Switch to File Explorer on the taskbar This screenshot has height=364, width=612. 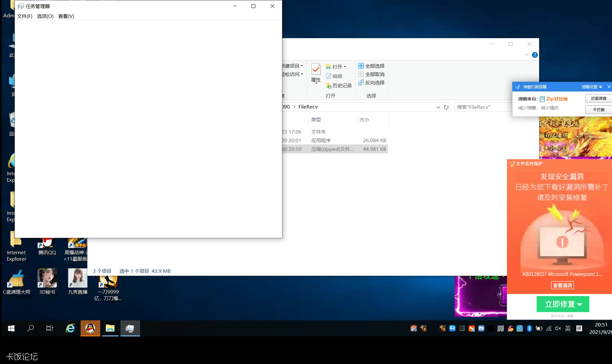point(110,328)
